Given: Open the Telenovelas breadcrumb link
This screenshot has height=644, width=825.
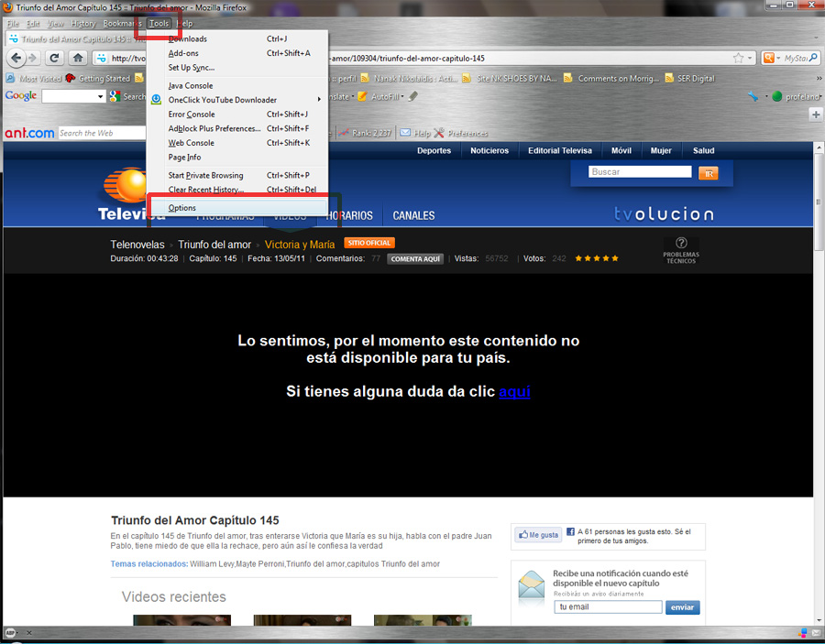Looking at the screenshot, I should point(137,245).
